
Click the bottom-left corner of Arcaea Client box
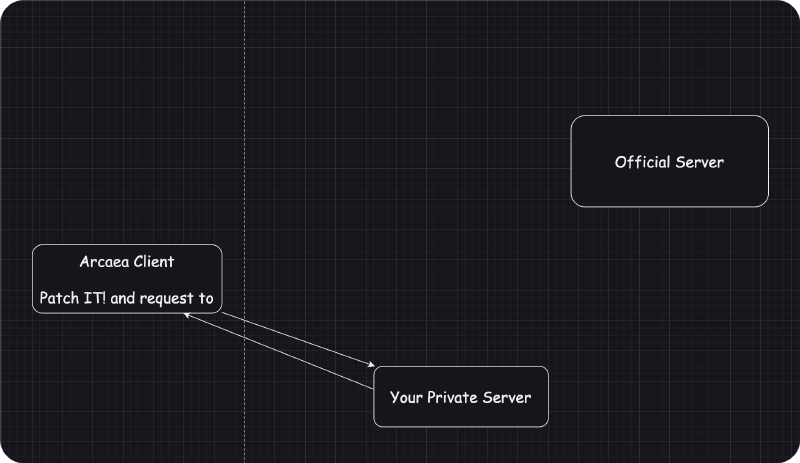pos(36,310)
